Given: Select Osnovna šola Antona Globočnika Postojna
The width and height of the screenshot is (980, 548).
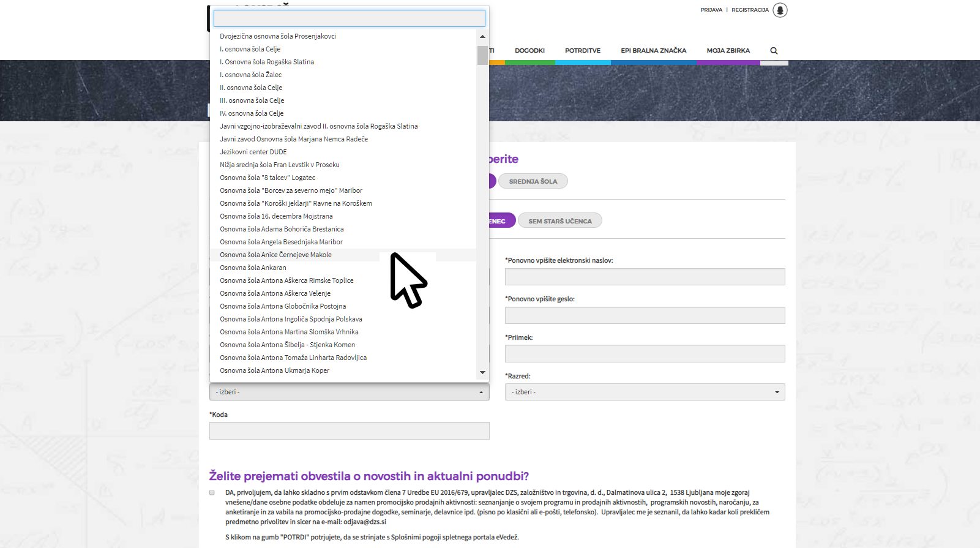Looking at the screenshot, I should (343, 306).
